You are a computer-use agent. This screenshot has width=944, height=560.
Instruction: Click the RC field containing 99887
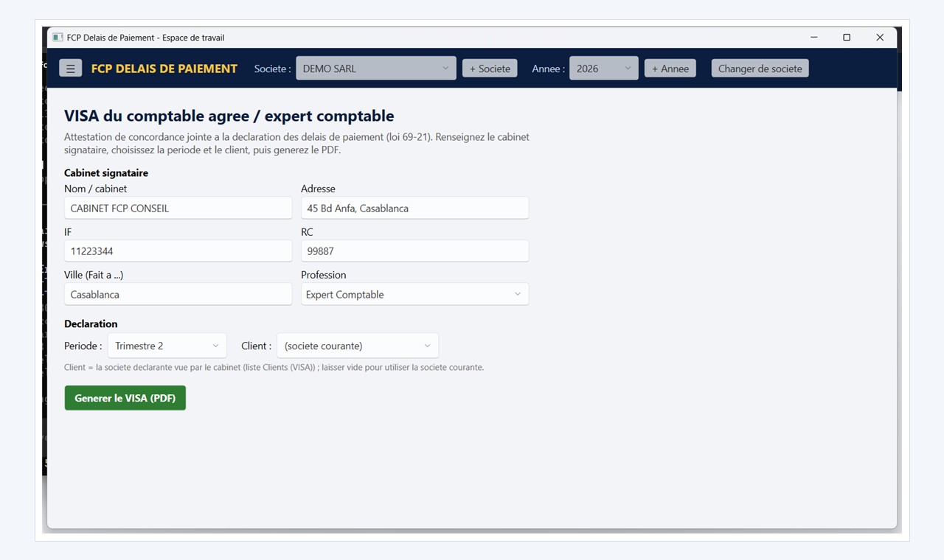pos(414,251)
